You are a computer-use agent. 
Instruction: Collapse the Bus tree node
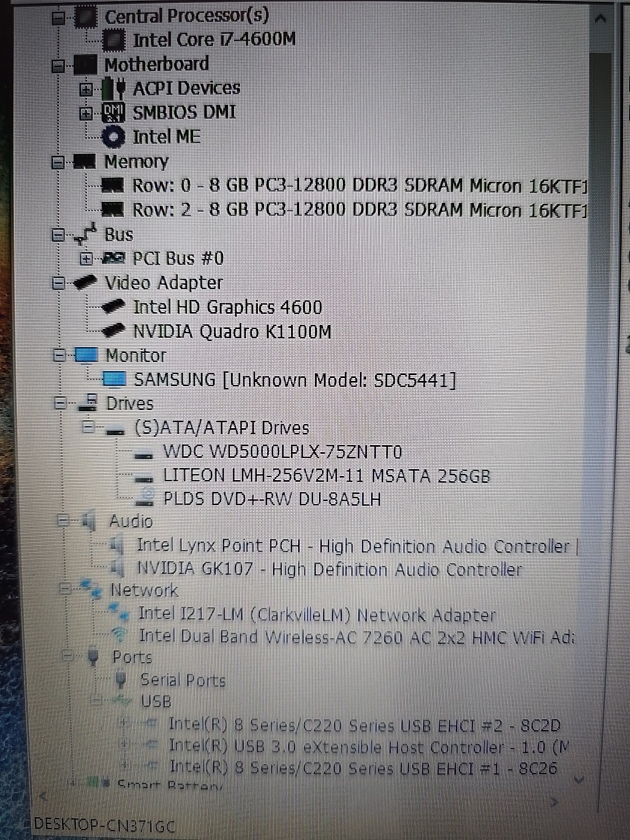[x=58, y=235]
